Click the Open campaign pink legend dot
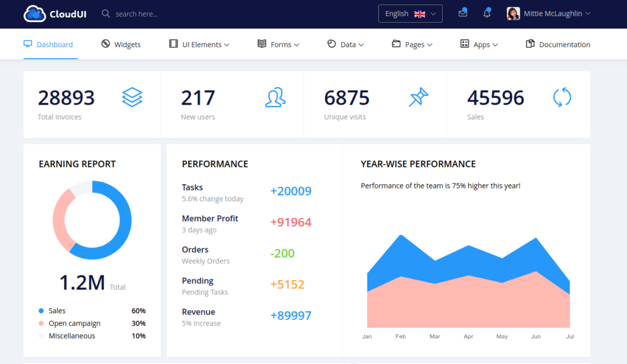 [x=41, y=323]
